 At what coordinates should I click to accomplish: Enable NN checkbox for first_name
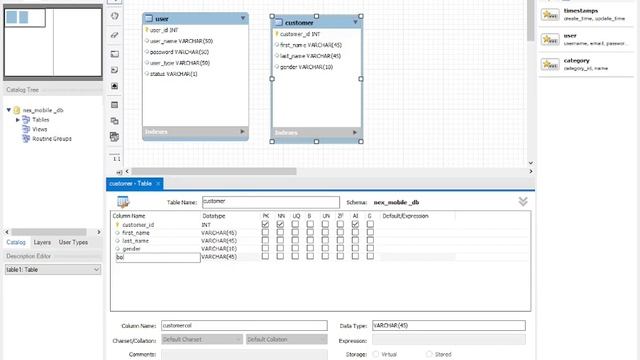click(280, 232)
